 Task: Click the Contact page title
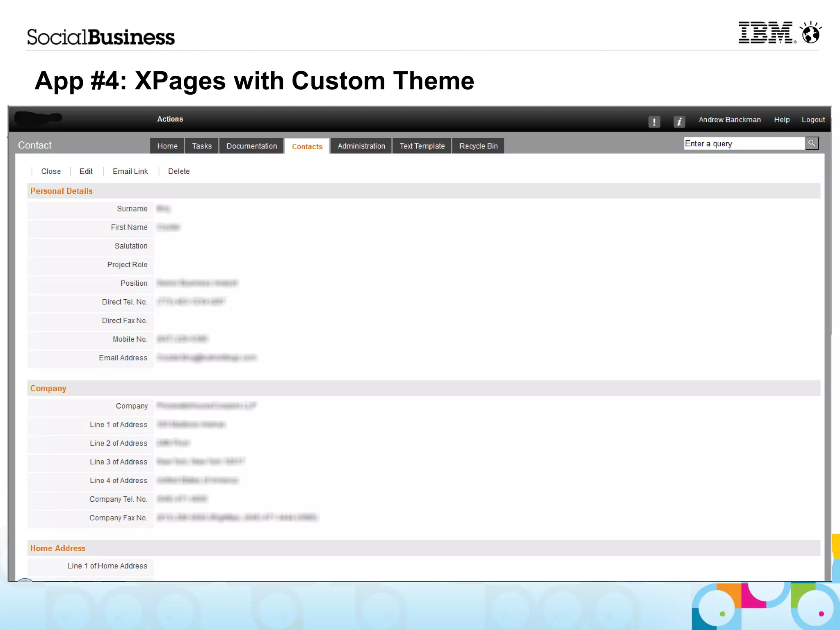[35, 146]
